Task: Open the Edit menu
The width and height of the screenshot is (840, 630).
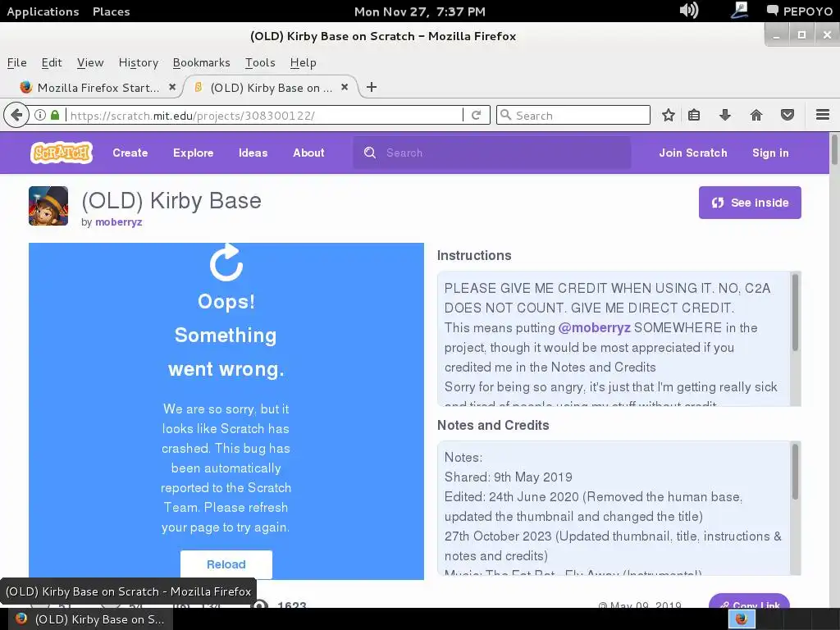Action: point(52,62)
